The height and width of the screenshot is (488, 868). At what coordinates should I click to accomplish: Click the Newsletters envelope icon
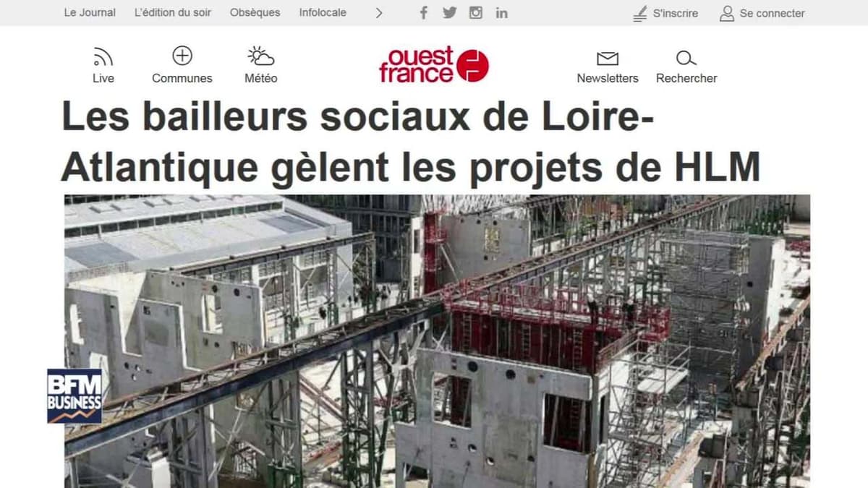click(608, 59)
